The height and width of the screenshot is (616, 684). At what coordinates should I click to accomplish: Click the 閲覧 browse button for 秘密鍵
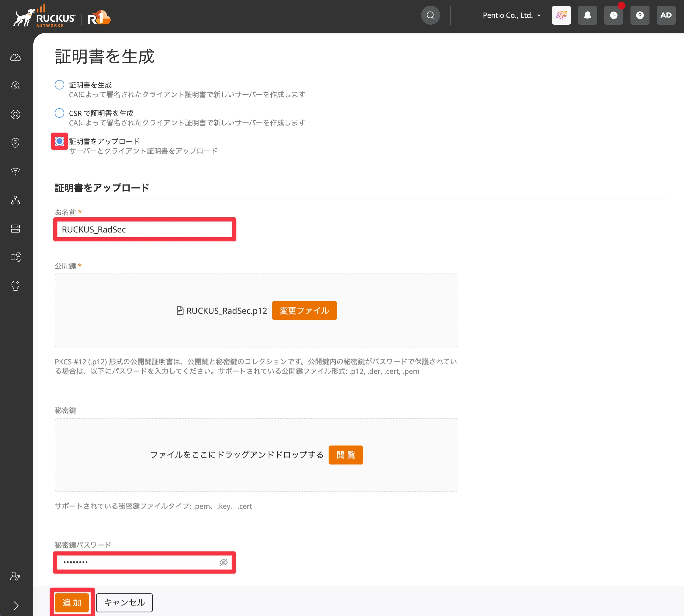[345, 455]
